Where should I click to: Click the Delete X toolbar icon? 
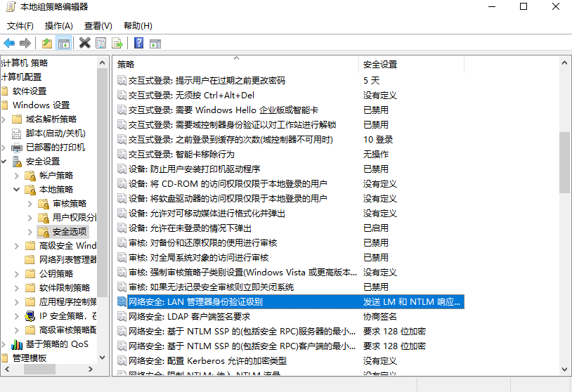click(x=84, y=43)
